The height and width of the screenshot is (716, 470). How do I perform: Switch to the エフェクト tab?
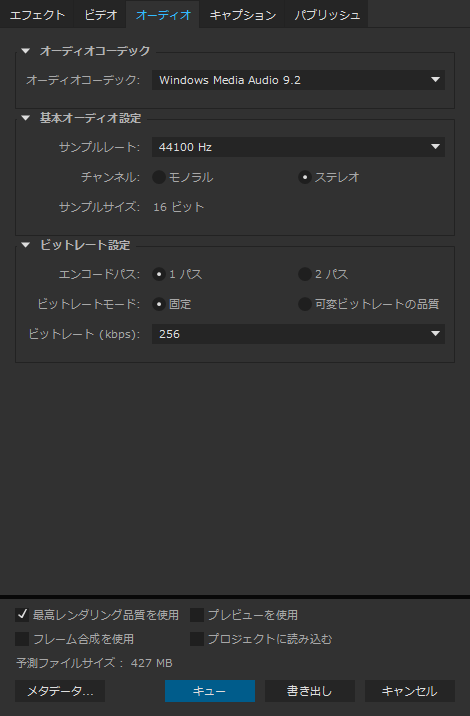pyautogui.click(x=37, y=15)
